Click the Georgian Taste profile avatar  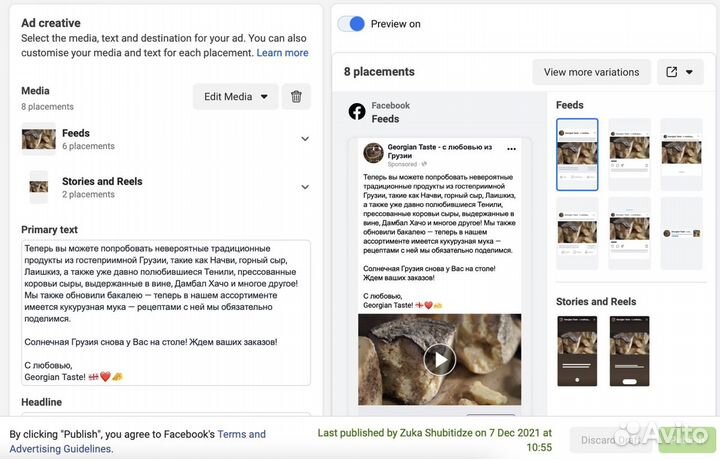tap(373, 153)
